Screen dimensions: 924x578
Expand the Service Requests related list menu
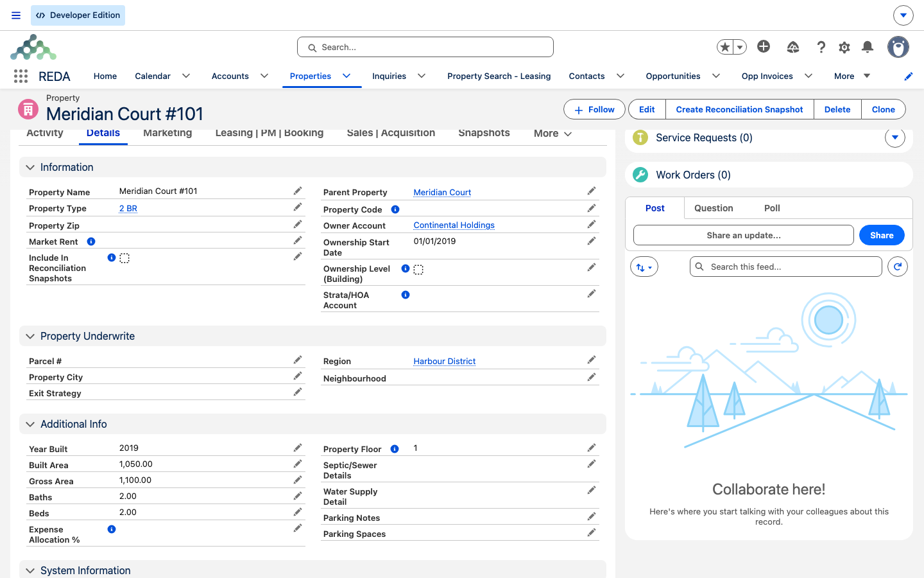[x=895, y=137]
